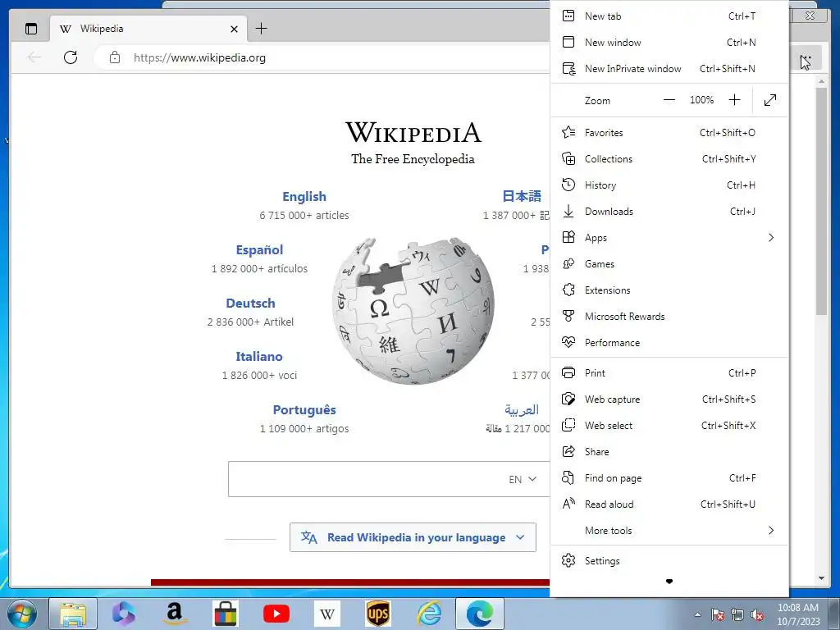Viewport: 840px width, 630px height.
Task: Open a New window menu entry
Action: click(x=669, y=43)
